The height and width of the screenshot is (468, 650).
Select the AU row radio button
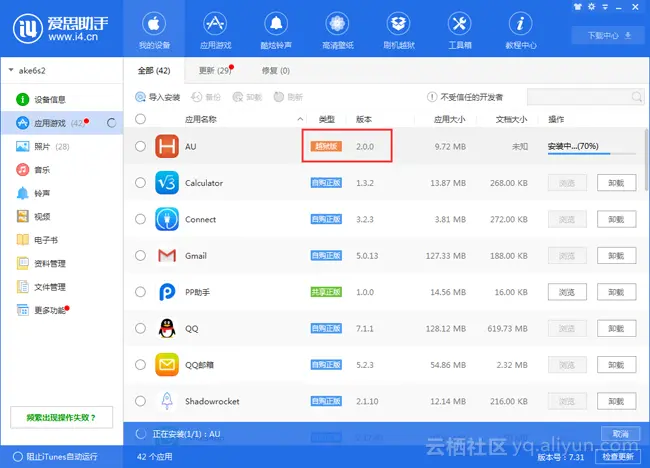pyautogui.click(x=141, y=146)
